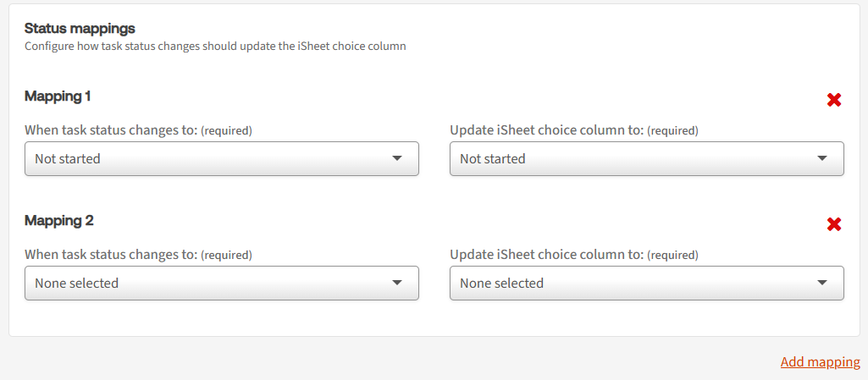Click arrow on Mapping 2 iSheet column select

point(822,283)
